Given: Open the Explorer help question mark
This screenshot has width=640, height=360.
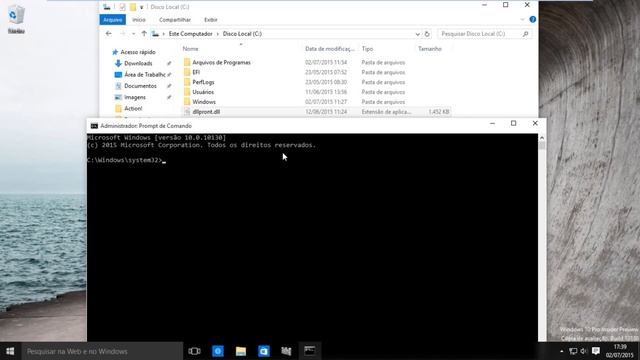Looking at the screenshot, I should click(x=533, y=19).
